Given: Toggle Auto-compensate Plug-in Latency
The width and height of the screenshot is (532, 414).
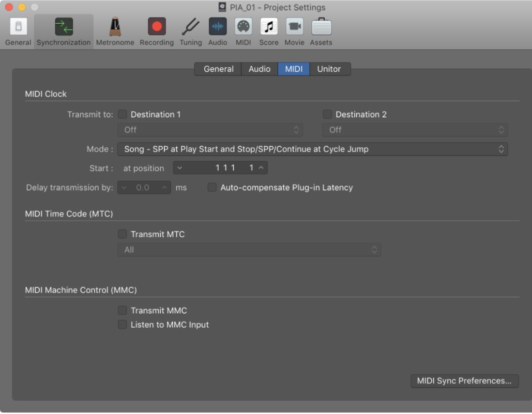Looking at the screenshot, I should point(212,187).
